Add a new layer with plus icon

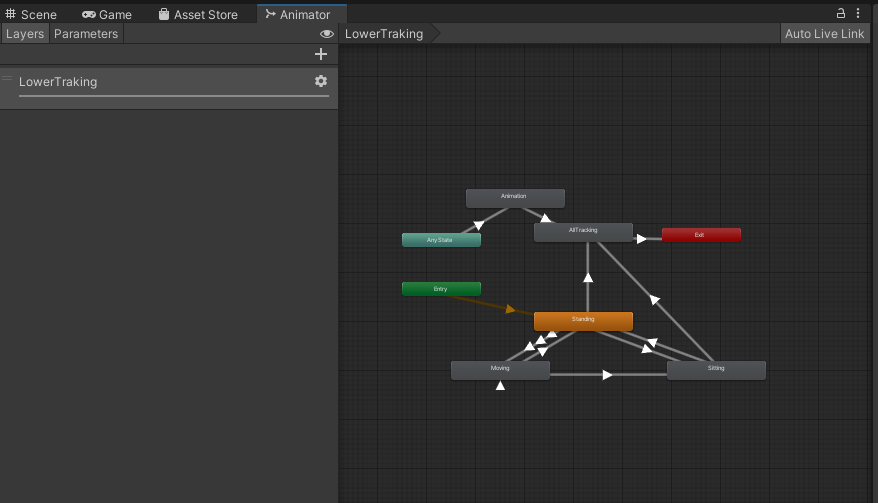pyautogui.click(x=321, y=54)
